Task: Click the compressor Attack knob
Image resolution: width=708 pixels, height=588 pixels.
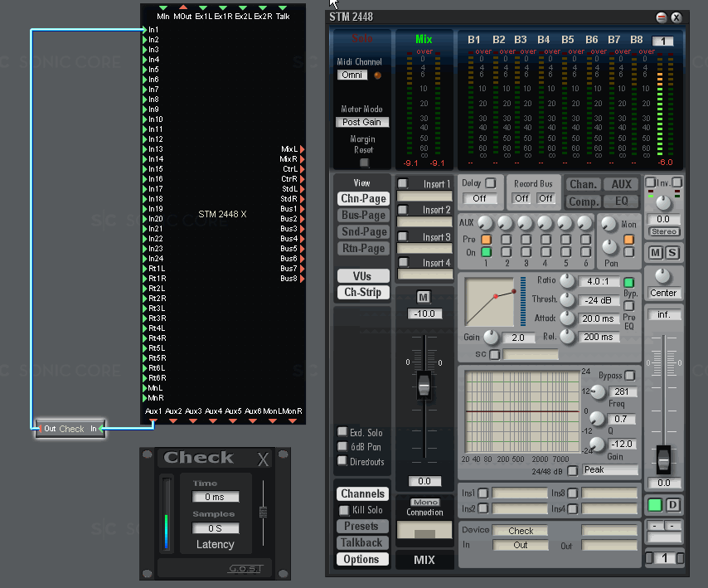Action: coord(567,318)
